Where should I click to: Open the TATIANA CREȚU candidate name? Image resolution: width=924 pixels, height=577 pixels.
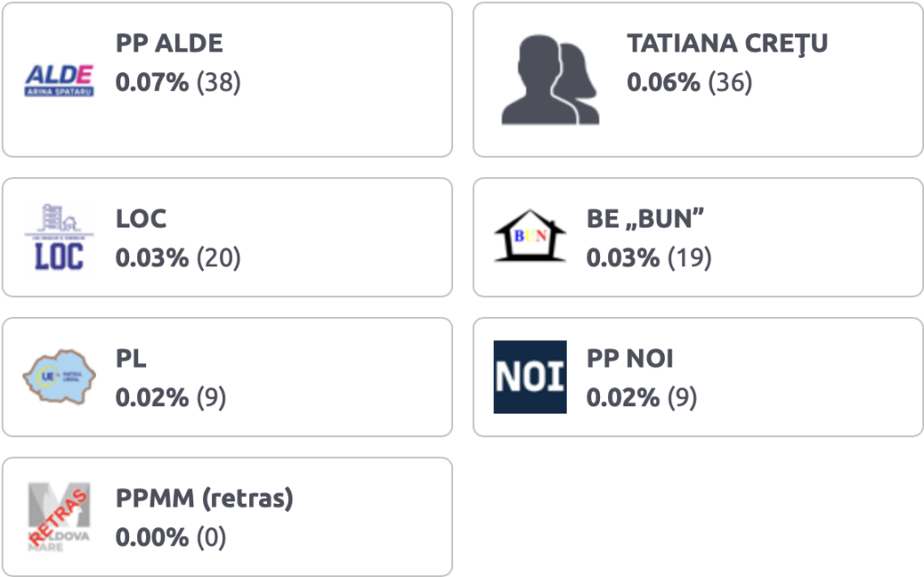coord(727,43)
